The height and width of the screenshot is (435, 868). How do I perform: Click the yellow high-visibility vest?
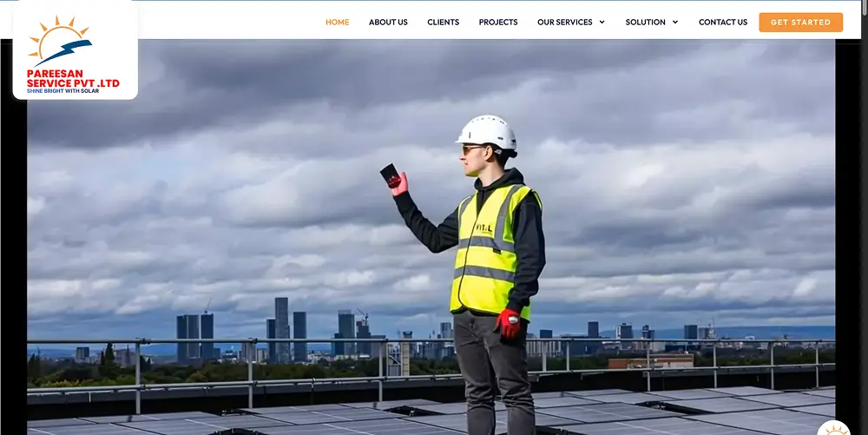(x=490, y=252)
